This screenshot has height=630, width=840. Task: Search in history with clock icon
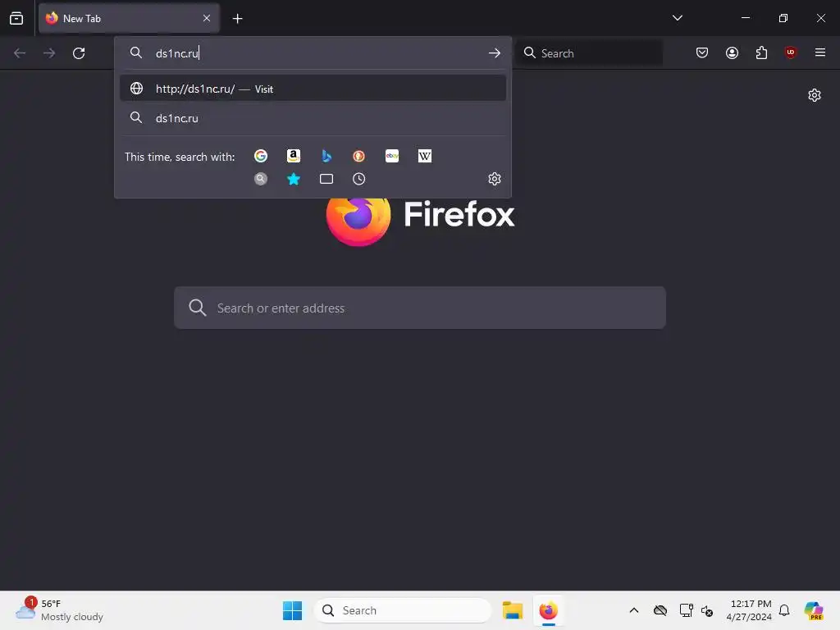tap(359, 179)
